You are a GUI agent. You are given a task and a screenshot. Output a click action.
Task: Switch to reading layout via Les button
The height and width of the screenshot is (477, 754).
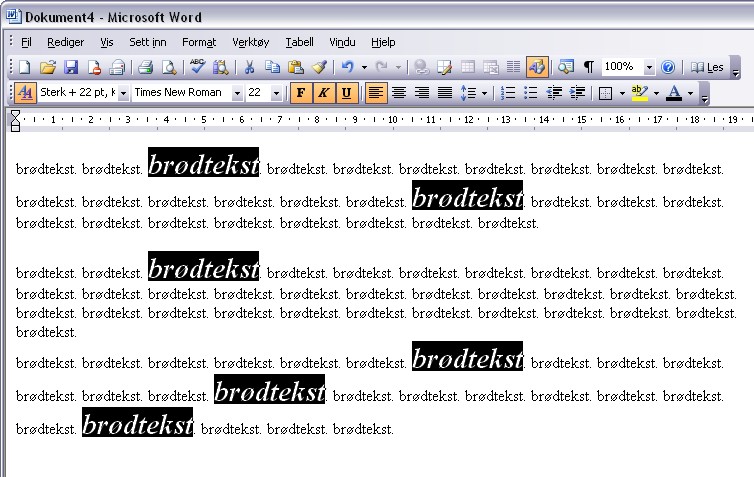click(x=707, y=67)
